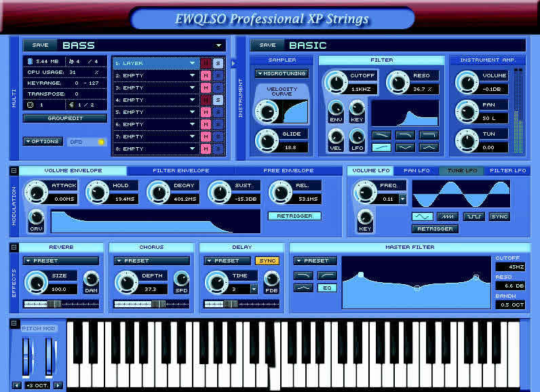Solo the 1: Layer slot
The height and width of the screenshot is (392, 540).
pyautogui.click(x=218, y=63)
